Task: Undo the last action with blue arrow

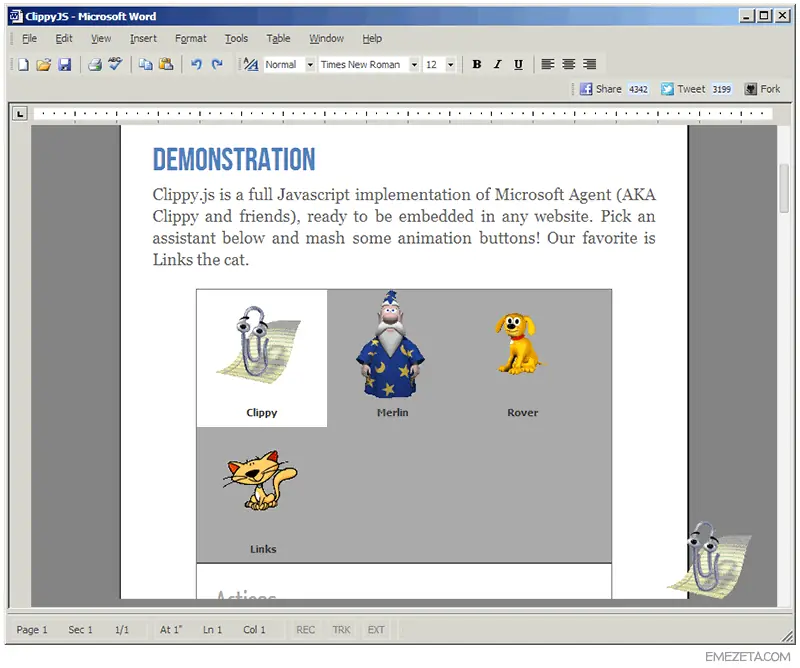Action: tap(196, 64)
